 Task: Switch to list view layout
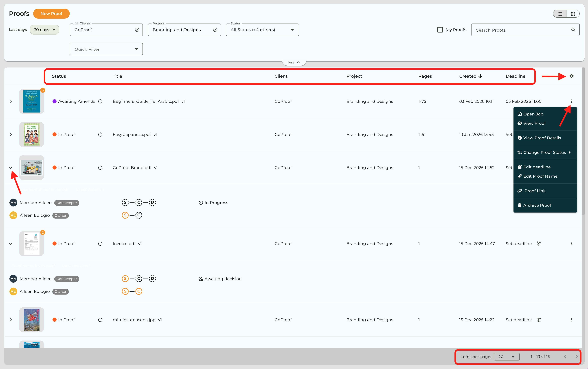coord(560,14)
